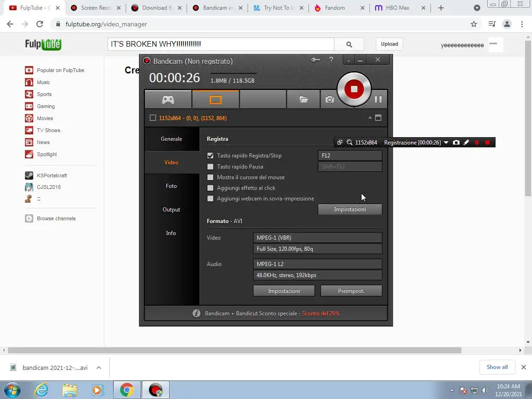Stop recording with the red Bandicam button

354,89
